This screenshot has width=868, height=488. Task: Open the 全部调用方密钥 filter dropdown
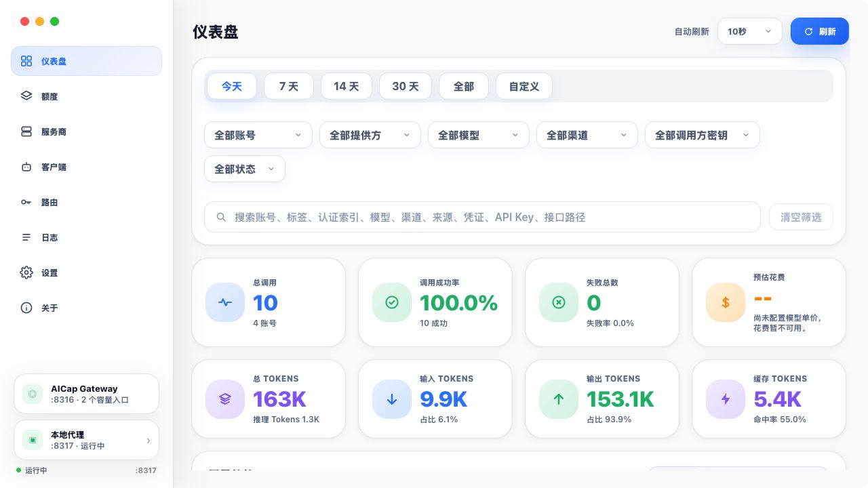(x=703, y=135)
